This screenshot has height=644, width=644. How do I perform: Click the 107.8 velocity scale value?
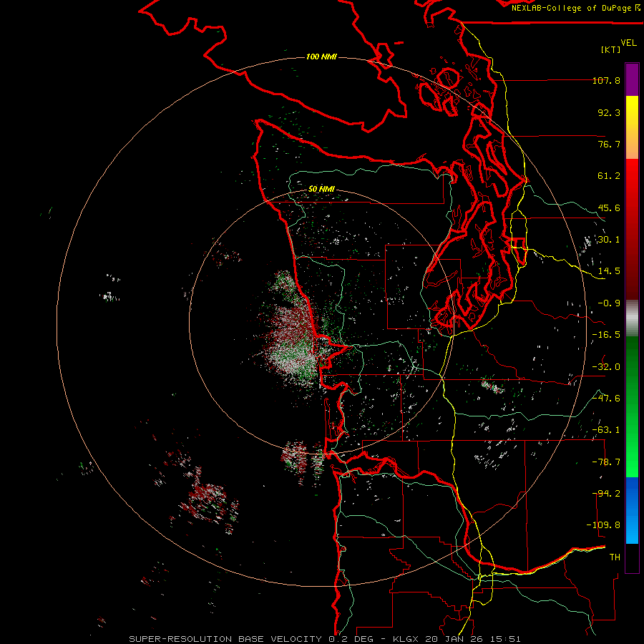click(606, 80)
